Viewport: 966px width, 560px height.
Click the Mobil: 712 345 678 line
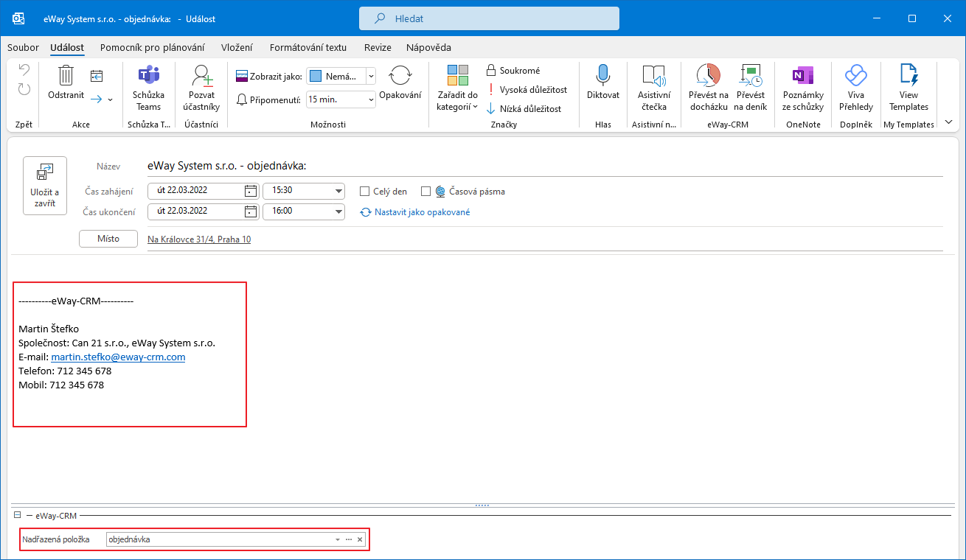tap(61, 385)
